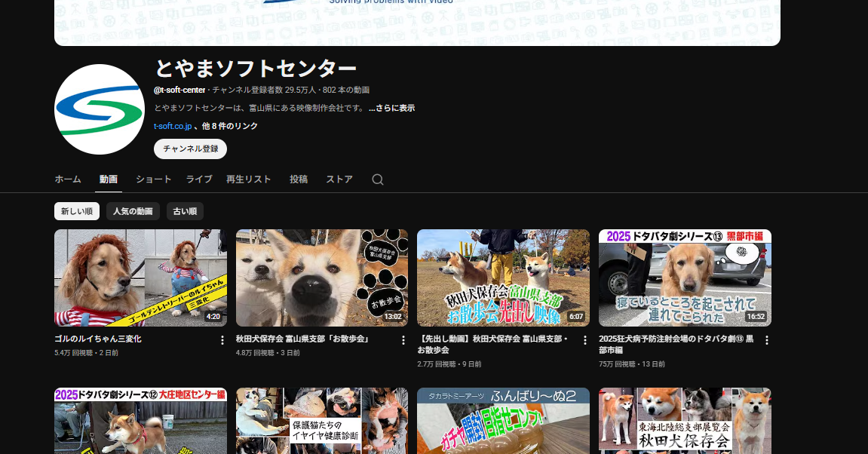This screenshot has height=454, width=868.
Task: Open options menu for 2025狂犬病予防注射 video
Action: point(767,340)
